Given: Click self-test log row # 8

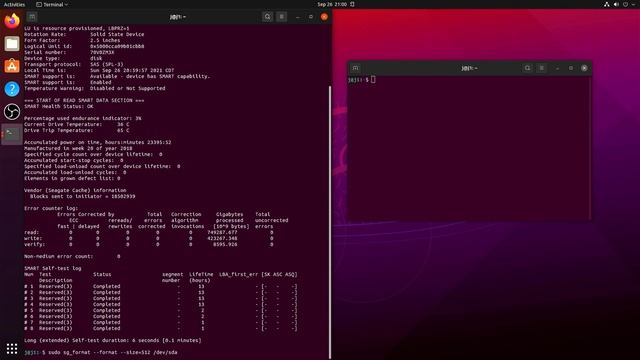Looking at the screenshot, I should pos(161,328).
